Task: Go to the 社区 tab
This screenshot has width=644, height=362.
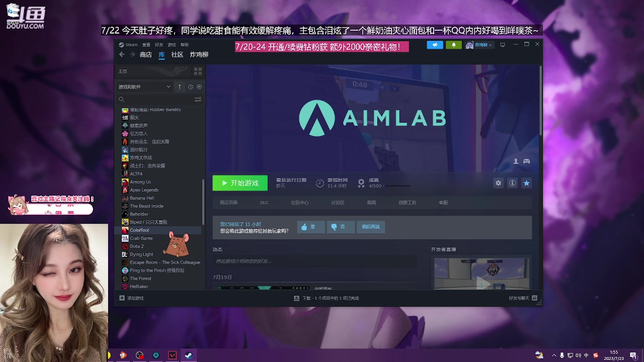Action: 177,54
